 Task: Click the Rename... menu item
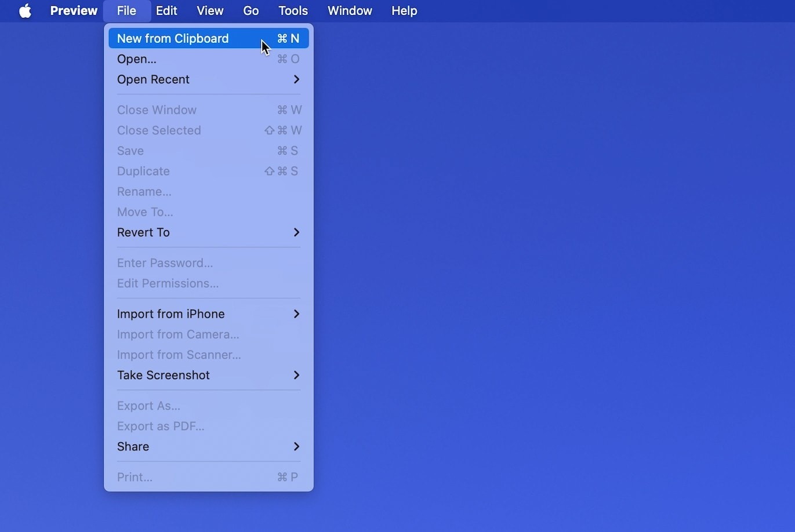coord(209,191)
